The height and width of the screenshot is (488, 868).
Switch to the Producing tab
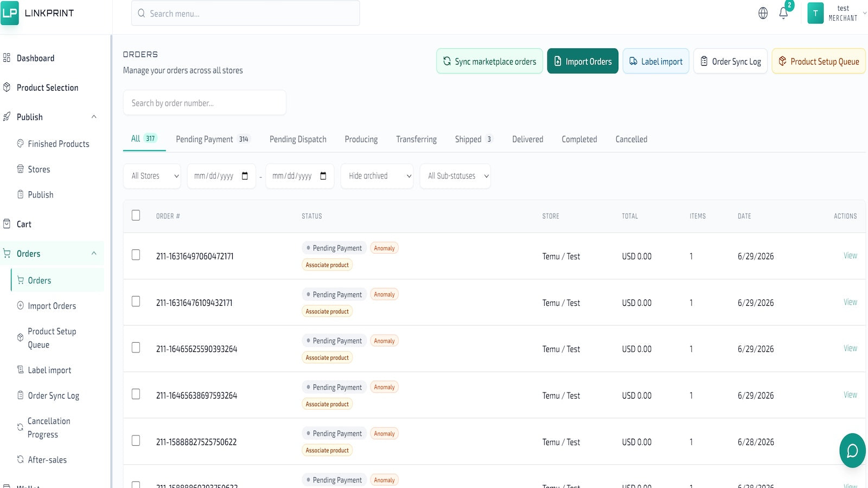(361, 139)
